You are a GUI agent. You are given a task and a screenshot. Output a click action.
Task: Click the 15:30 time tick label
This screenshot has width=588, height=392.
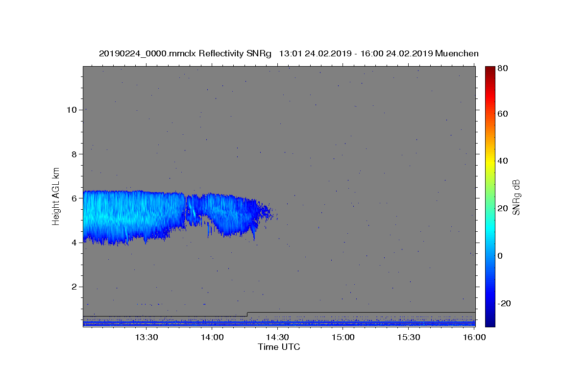coord(409,337)
